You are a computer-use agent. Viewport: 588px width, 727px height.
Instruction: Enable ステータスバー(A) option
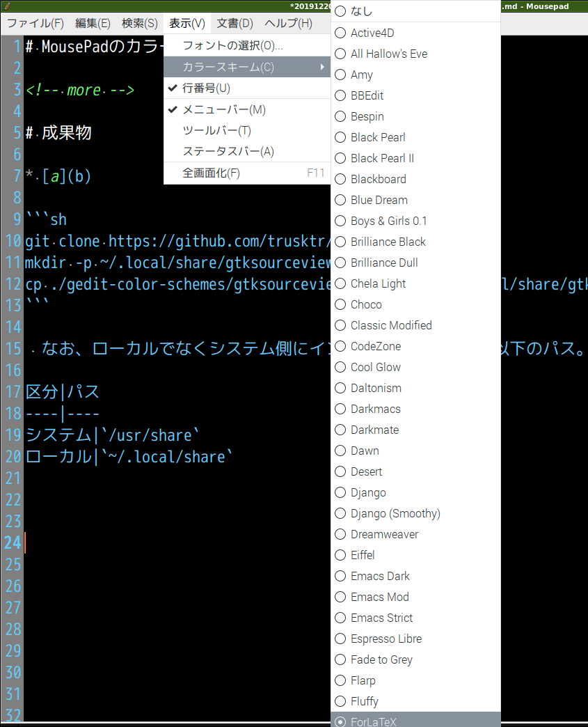click(x=247, y=152)
